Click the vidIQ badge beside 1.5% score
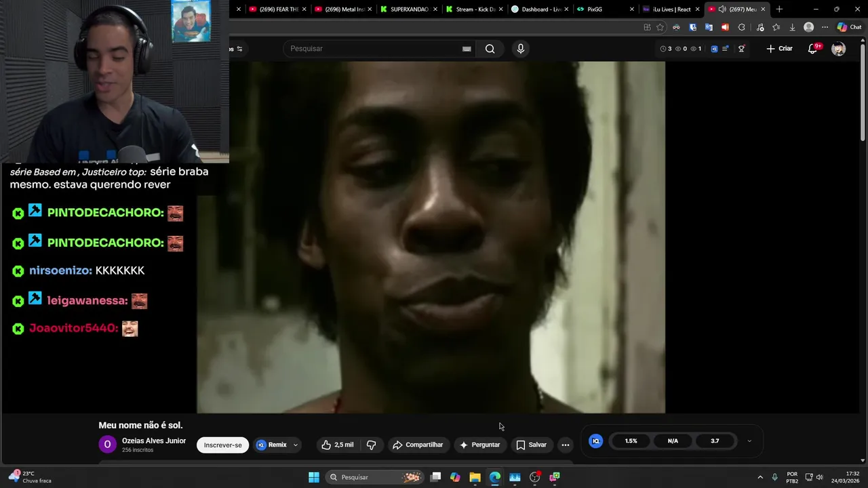Viewport: 868px width, 488px height. coord(595,441)
